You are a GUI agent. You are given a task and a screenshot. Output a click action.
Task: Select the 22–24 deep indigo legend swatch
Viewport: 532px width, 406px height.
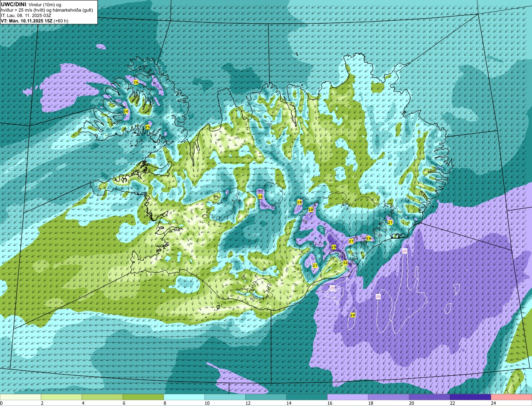[470, 397]
